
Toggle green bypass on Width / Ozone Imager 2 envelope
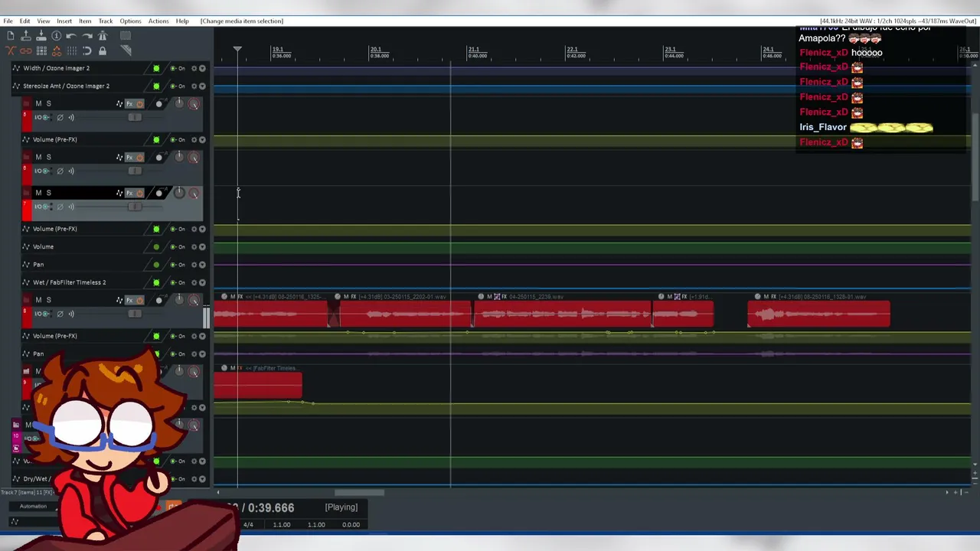pos(156,68)
